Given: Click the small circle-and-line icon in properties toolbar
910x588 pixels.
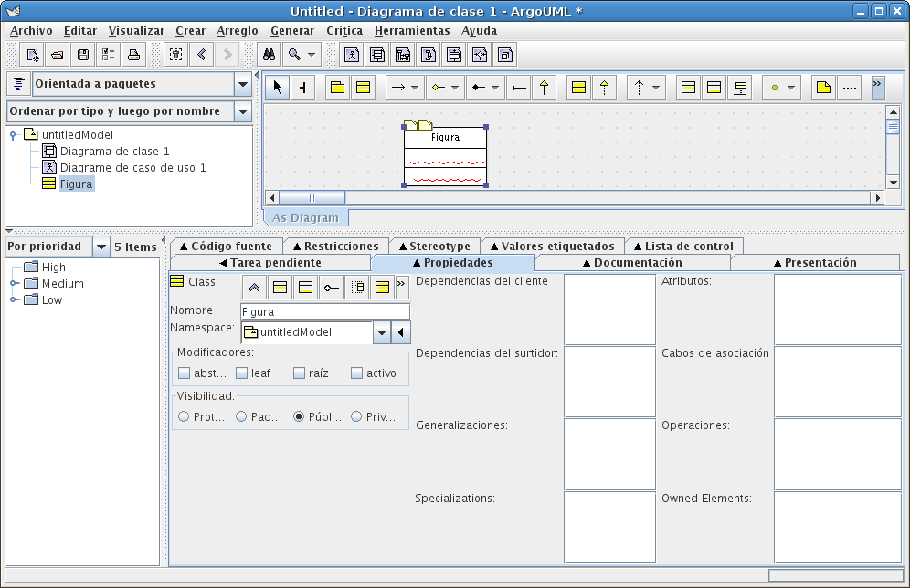Looking at the screenshot, I should (x=331, y=287).
